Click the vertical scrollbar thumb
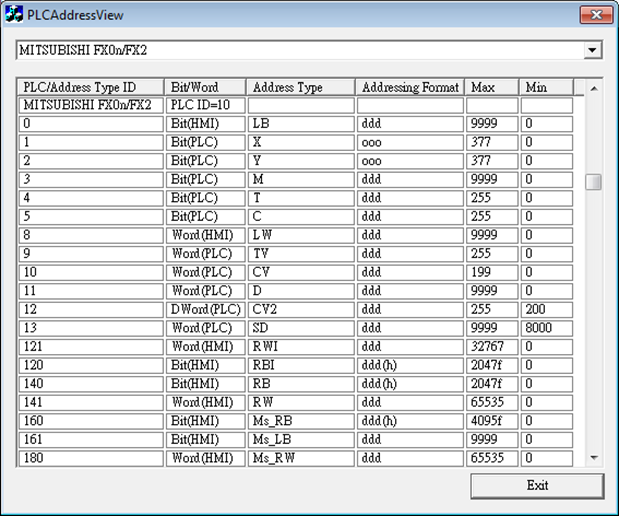619x516 pixels. [593, 182]
